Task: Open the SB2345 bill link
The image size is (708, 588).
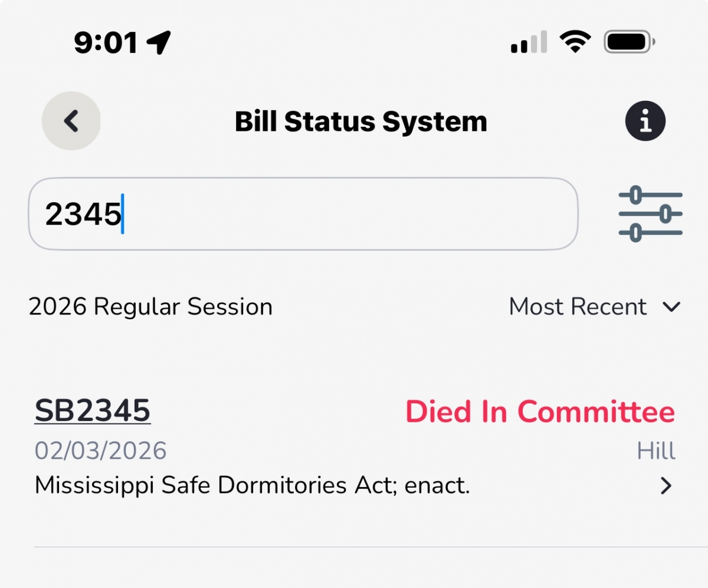Action: coord(93,410)
